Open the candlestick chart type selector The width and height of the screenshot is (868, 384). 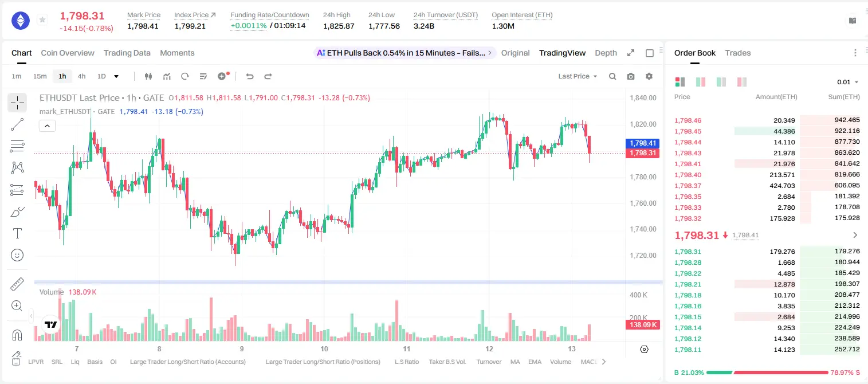[148, 76]
